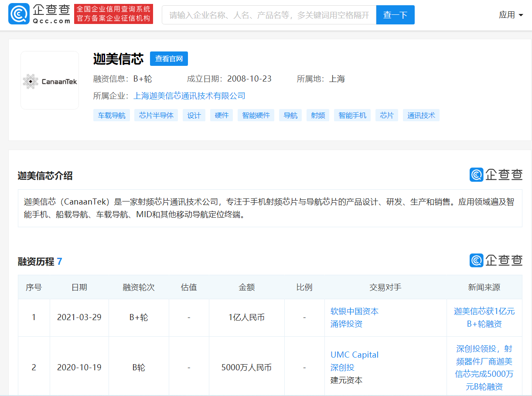Viewport: 532px width, 396px height.
Task: Open the 深创投领投 B轮融资 news link
Action: 484,367
